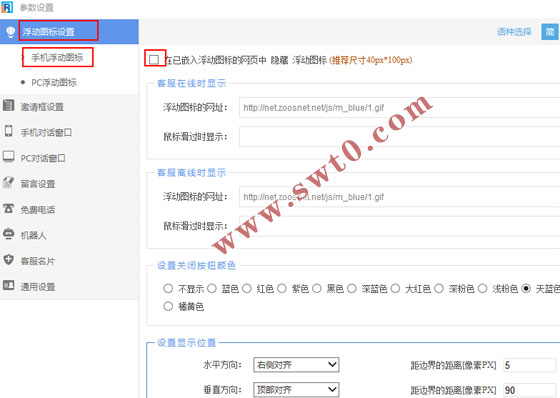The height and width of the screenshot is (398, 560).
Task: Open the 水平方向 右侧对齐 dropdown
Action: pyautogui.click(x=296, y=365)
